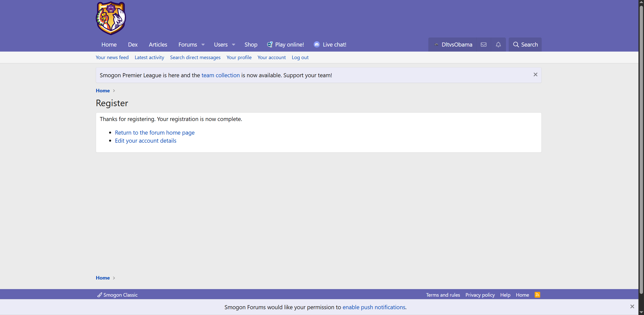The width and height of the screenshot is (644, 315).
Task: Dismiss the Smogon Premier League notice
Action: [x=535, y=74]
